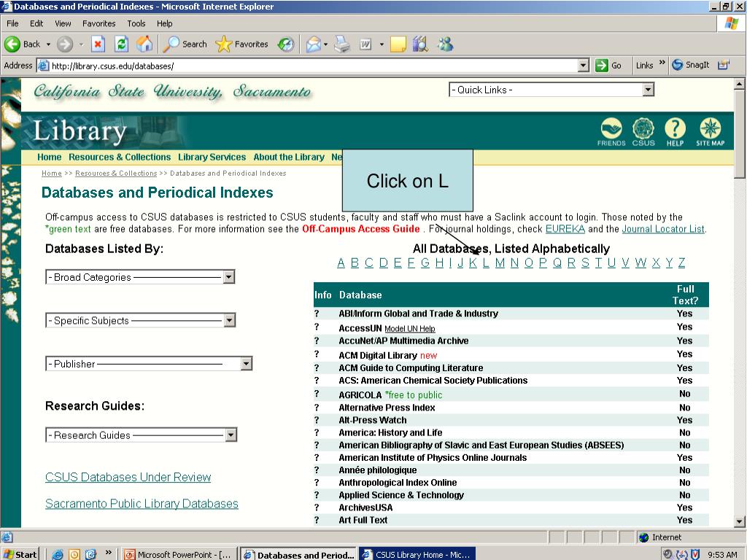This screenshot has width=747, height=560.
Task: Click Library Services nav tab
Action: [x=212, y=157]
